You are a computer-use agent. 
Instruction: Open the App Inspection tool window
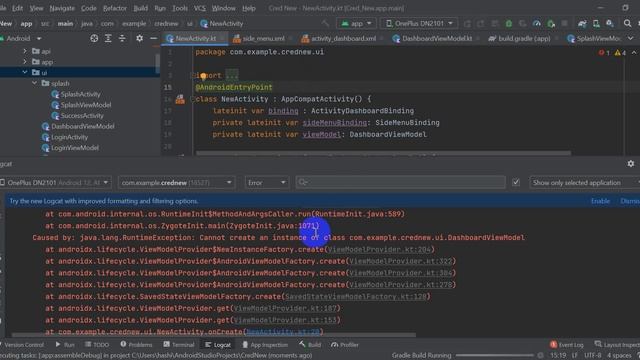pos(265,345)
